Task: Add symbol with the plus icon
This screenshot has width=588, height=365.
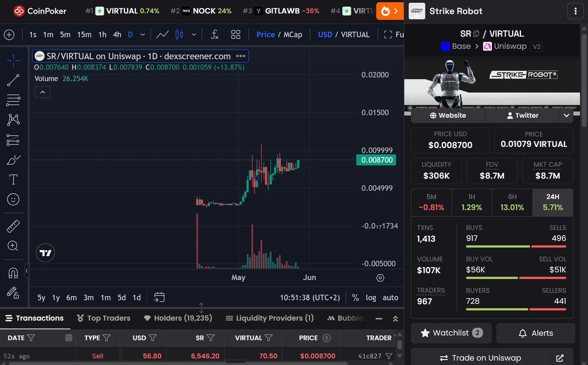Action: (x=9, y=35)
